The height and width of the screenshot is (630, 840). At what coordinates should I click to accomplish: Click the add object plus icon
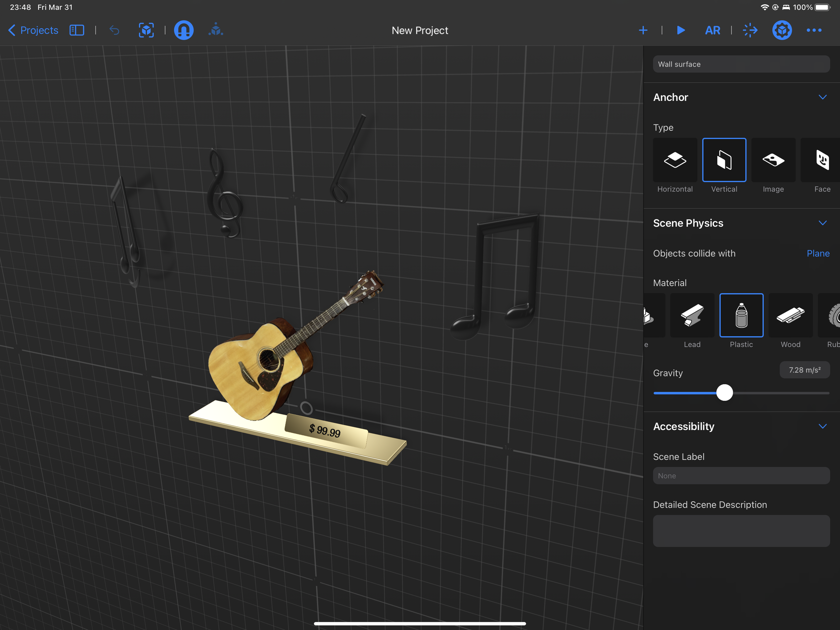[643, 30]
